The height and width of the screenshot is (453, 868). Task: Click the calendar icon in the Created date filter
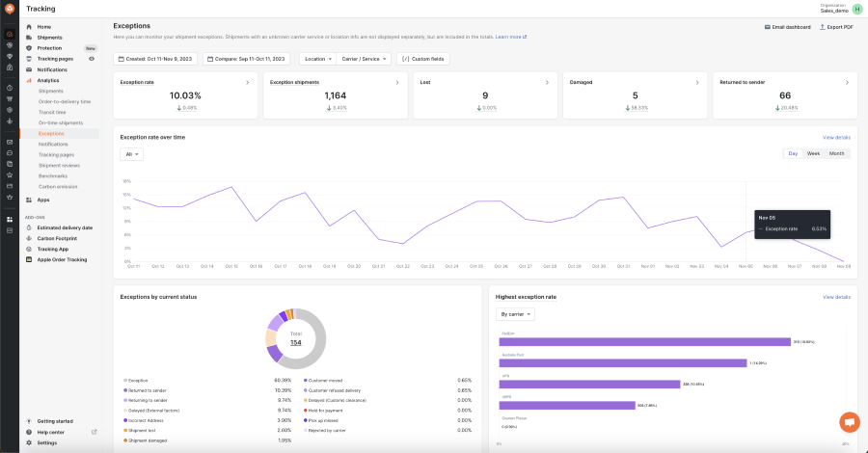pyautogui.click(x=122, y=59)
